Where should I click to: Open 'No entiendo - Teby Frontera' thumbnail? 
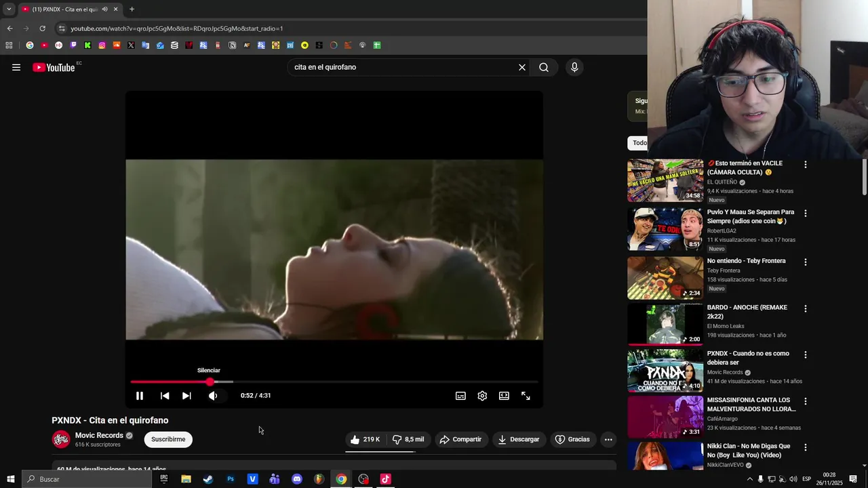tap(665, 278)
